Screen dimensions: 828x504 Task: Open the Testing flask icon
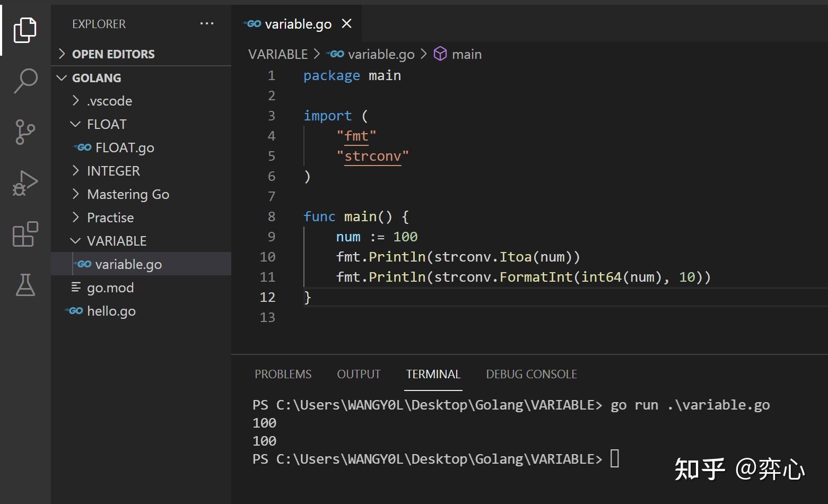pyautogui.click(x=25, y=285)
